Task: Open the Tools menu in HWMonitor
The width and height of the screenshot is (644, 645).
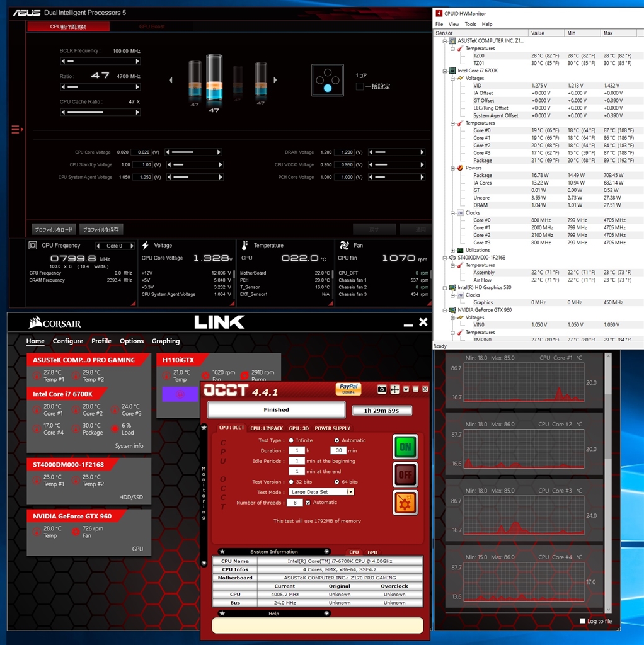Action: pos(470,25)
